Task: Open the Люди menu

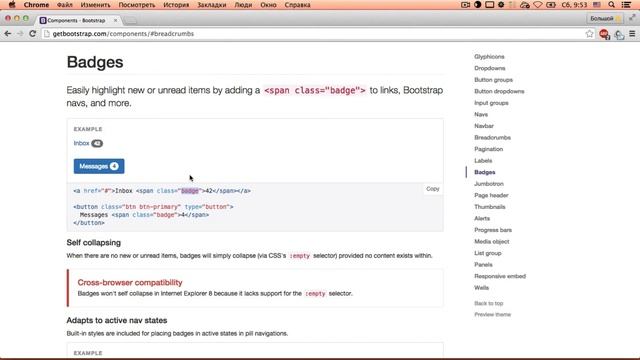Action: click(243, 5)
